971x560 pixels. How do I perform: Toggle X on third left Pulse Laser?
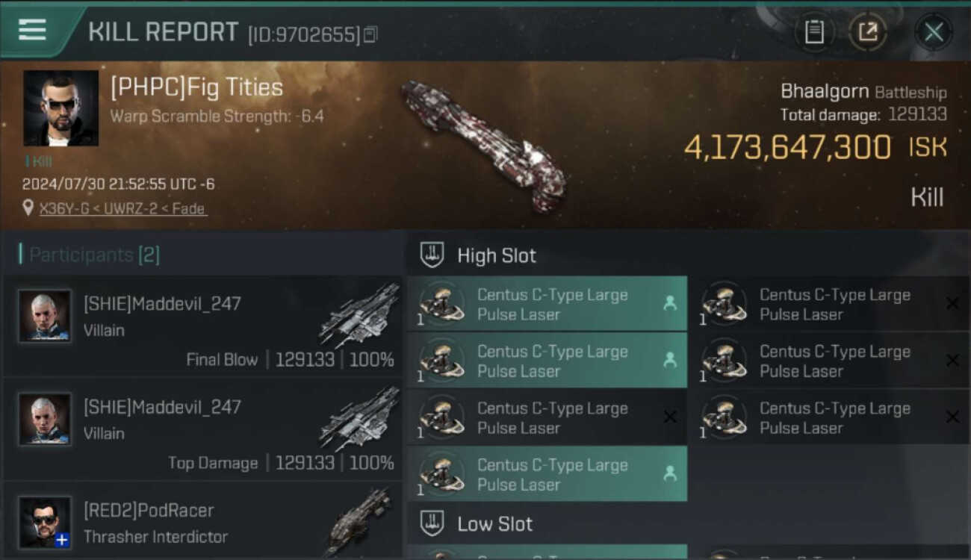point(669,417)
